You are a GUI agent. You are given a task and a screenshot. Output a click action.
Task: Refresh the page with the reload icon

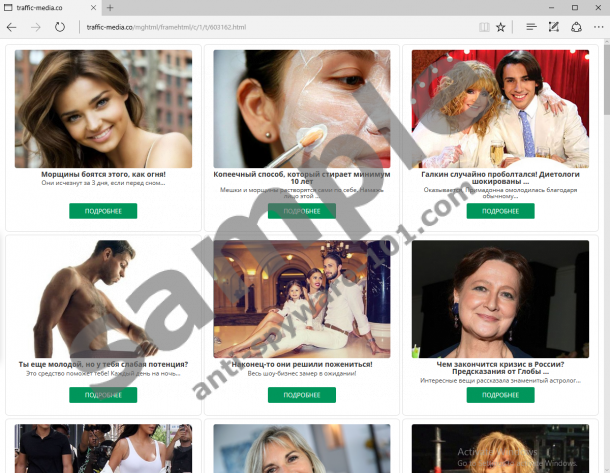click(60, 27)
